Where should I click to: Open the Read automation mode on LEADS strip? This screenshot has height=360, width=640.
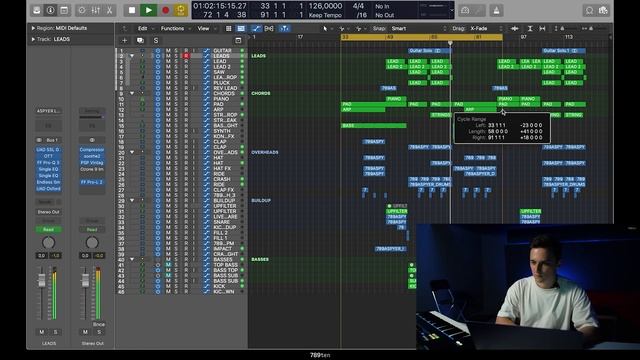pos(48,230)
